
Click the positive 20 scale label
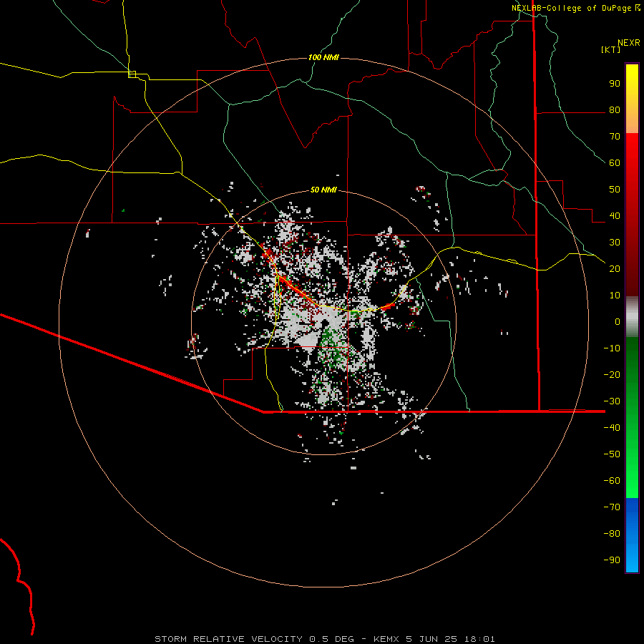[615, 268]
